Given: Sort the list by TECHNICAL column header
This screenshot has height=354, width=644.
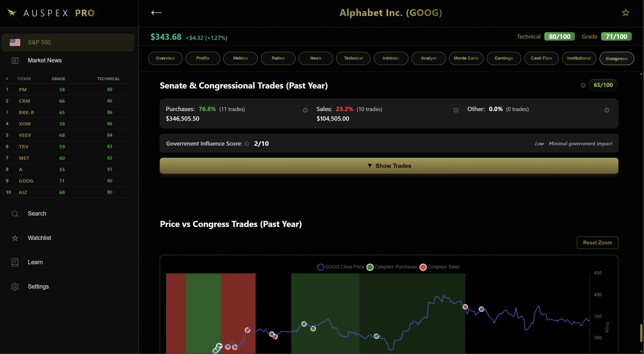Looking at the screenshot, I should (109, 79).
